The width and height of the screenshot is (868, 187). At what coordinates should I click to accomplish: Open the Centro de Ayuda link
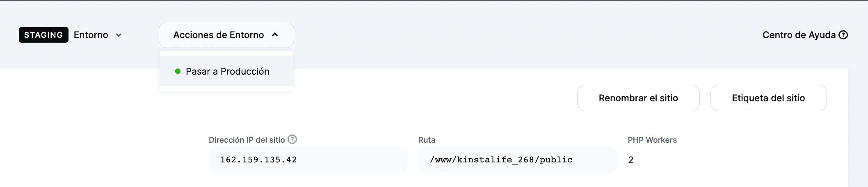(x=798, y=35)
